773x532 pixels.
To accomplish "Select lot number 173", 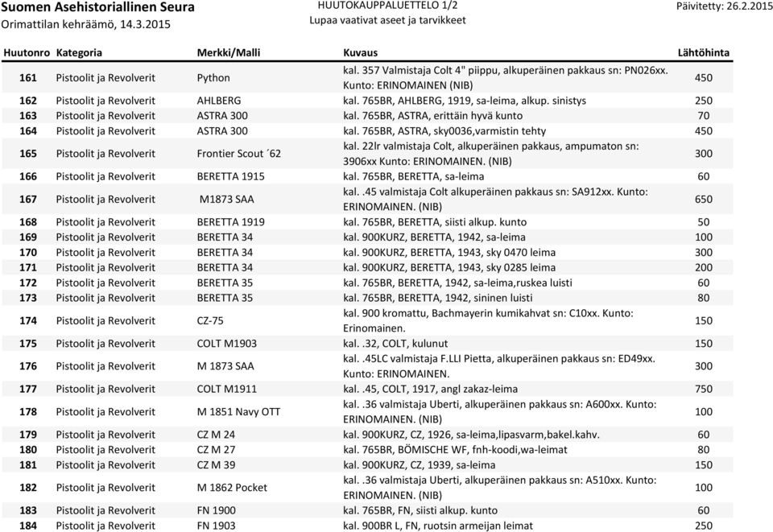I will click(x=28, y=298).
